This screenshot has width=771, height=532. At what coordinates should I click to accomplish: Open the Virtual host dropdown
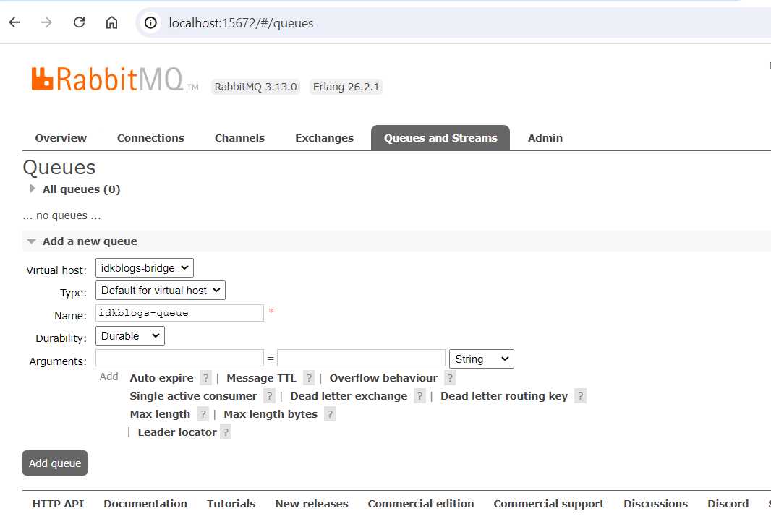tap(145, 268)
